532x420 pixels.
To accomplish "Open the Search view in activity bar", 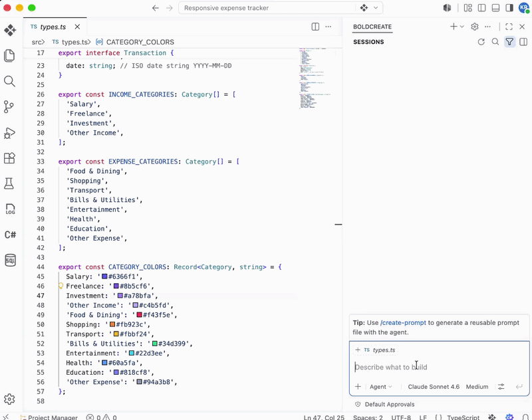I will click(x=9, y=81).
